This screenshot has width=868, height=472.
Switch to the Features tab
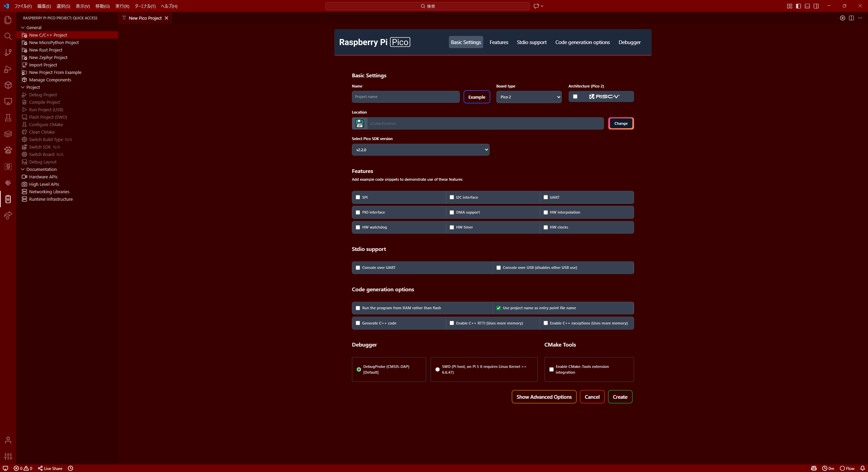click(499, 42)
